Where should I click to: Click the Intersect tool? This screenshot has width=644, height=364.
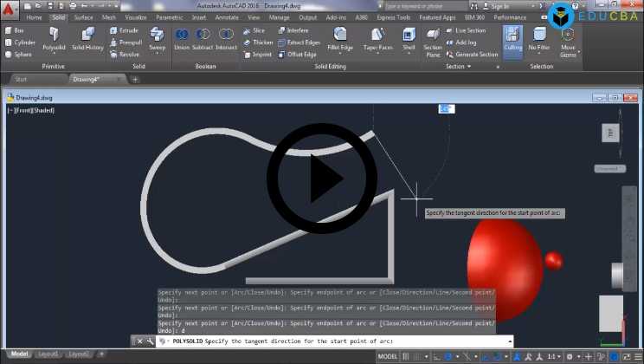pos(226,39)
